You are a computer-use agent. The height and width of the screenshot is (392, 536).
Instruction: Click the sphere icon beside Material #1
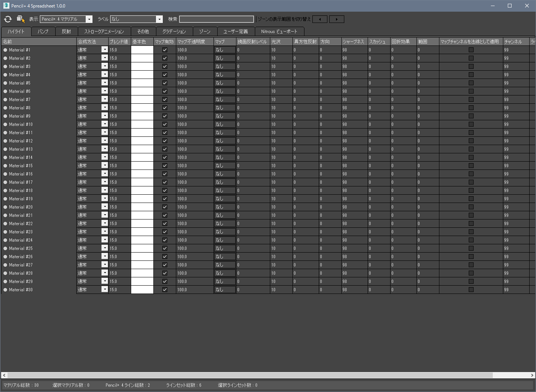point(5,50)
